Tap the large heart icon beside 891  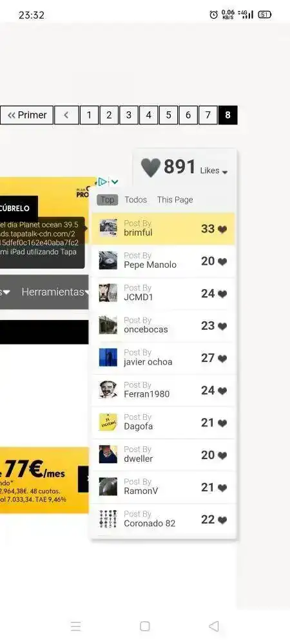tap(150, 167)
